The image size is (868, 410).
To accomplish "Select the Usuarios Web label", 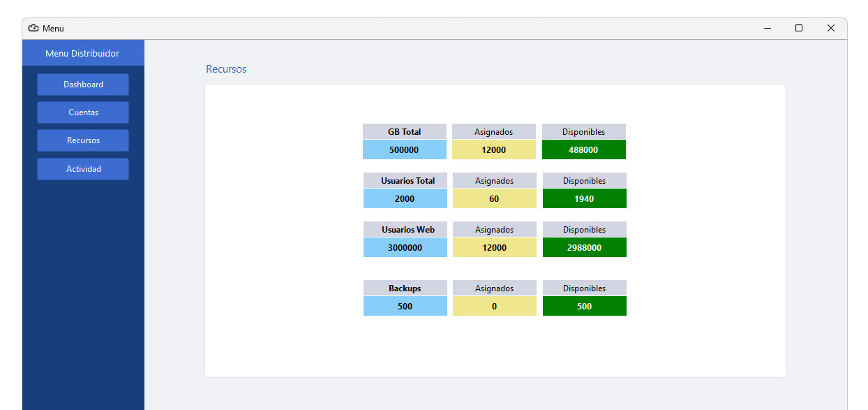I will tap(405, 229).
